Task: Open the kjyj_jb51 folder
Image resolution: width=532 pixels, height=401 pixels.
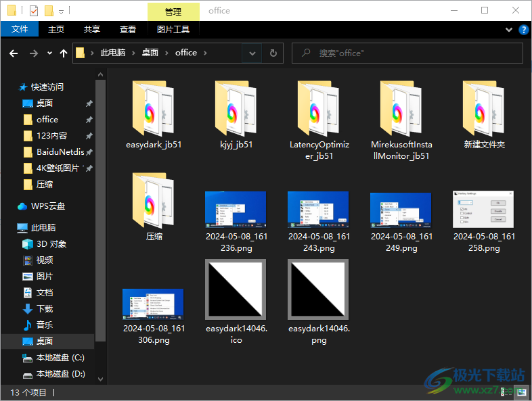Action: click(236, 115)
